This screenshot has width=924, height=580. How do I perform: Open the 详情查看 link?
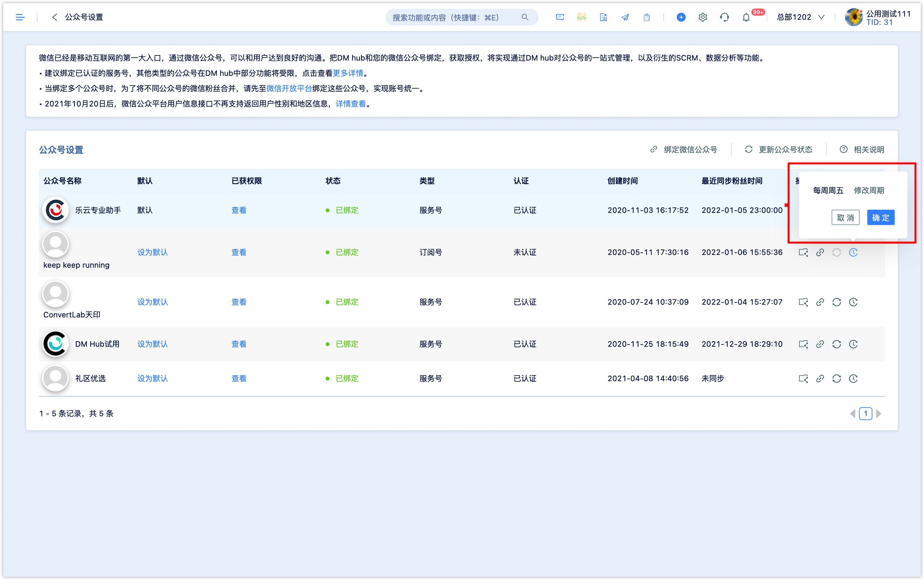[350, 104]
